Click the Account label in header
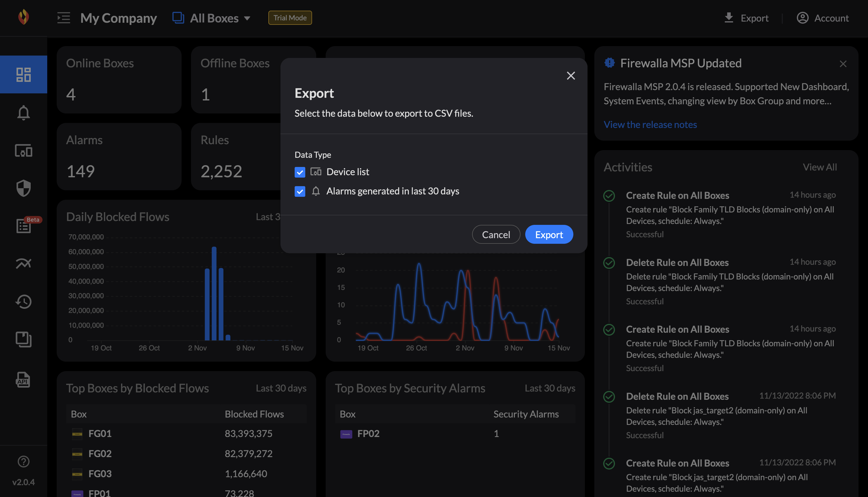Screen dimensions: 868x497 pos(831,18)
